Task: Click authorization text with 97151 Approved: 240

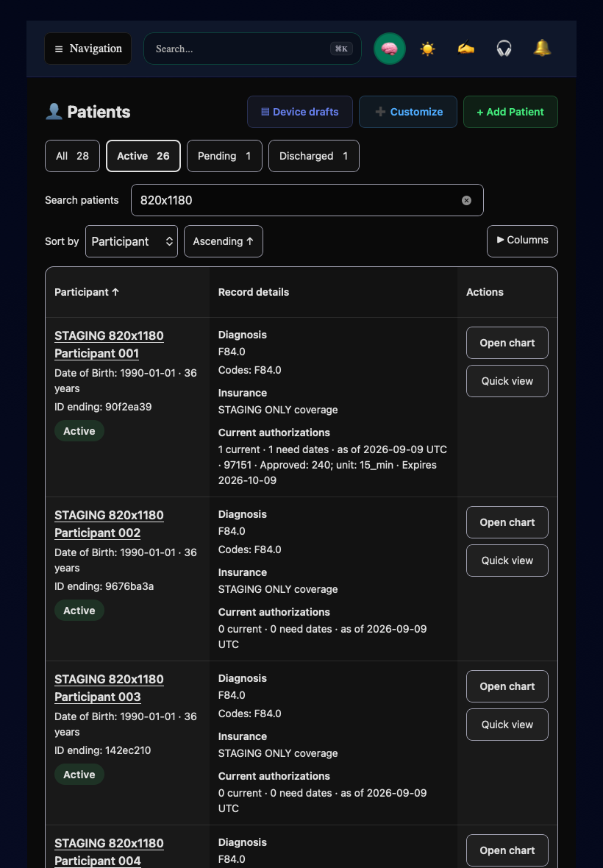Action: coord(332,465)
